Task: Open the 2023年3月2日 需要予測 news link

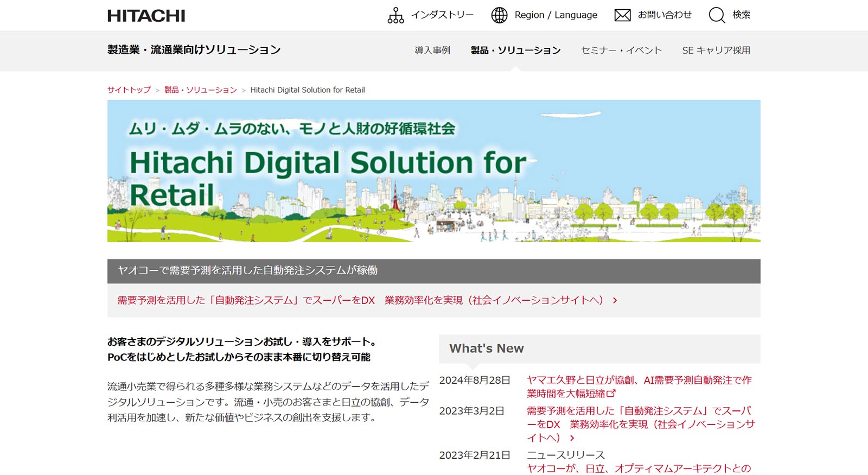Action: 641,424
